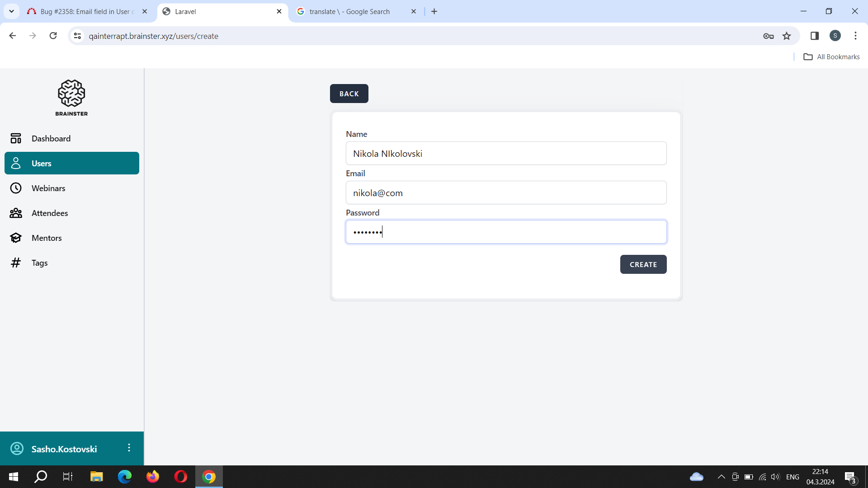
Task: Click the password key icon in address bar
Action: coord(768,36)
